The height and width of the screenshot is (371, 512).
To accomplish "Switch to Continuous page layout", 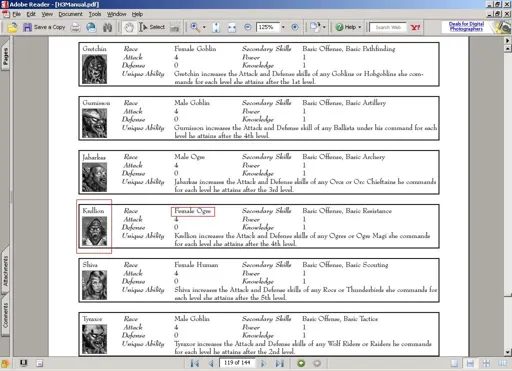I will 470,363.
